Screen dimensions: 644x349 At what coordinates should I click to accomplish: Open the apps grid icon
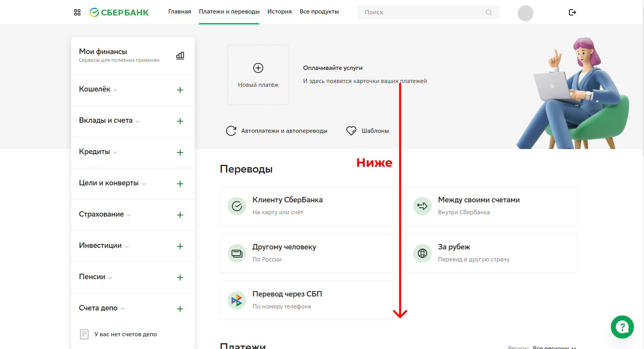coord(77,12)
